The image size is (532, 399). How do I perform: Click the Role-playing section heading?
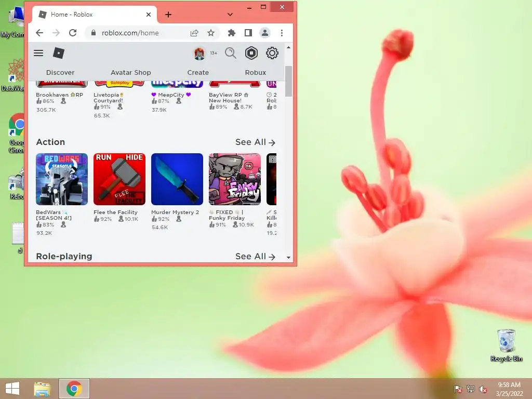click(x=64, y=257)
